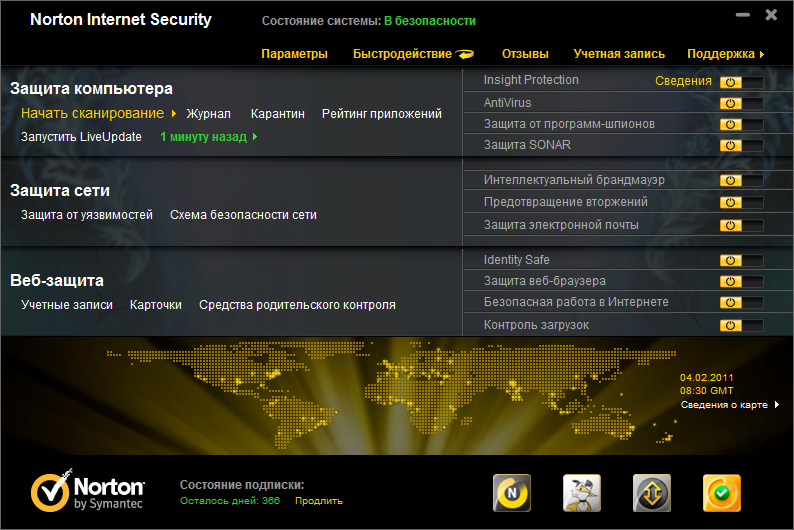
Task: Click the arrow icon beside Быстродействие
Action: click(x=464, y=54)
